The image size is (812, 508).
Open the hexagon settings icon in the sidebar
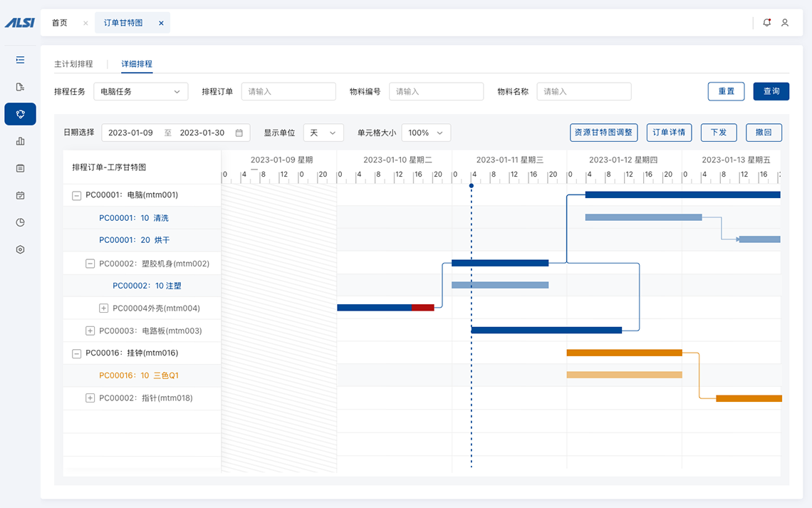[20, 249]
